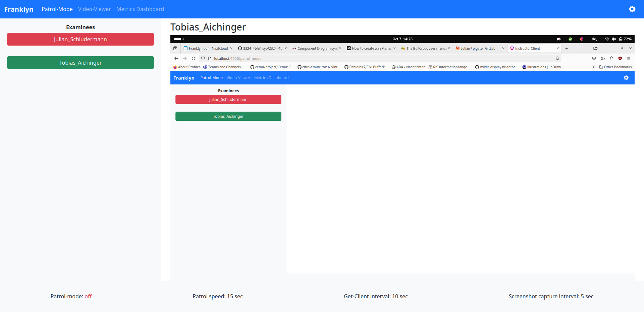
Task: Click the 'Get-Client interval: 10 sec' text
Action: pos(376,296)
